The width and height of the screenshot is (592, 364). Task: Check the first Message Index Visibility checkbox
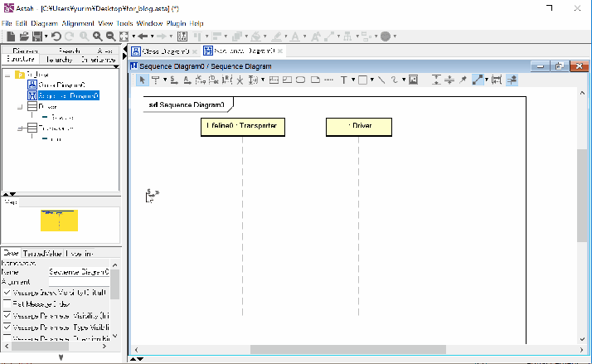pyautogui.click(x=7, y=292)
